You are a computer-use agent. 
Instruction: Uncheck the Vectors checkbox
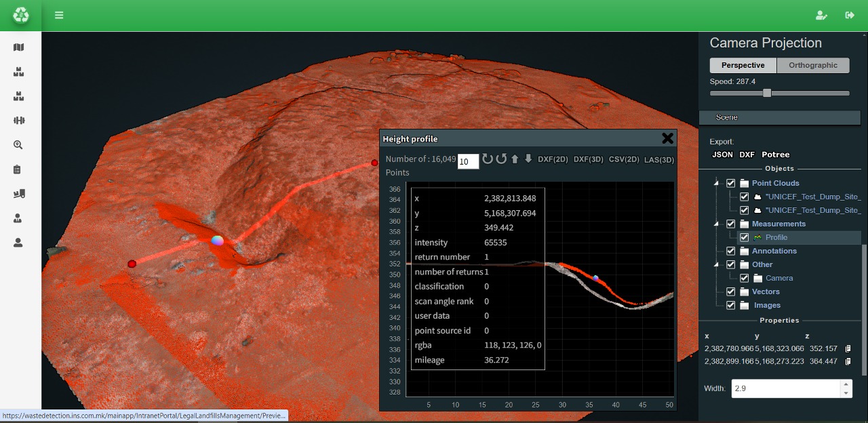(x=731, y=291)
